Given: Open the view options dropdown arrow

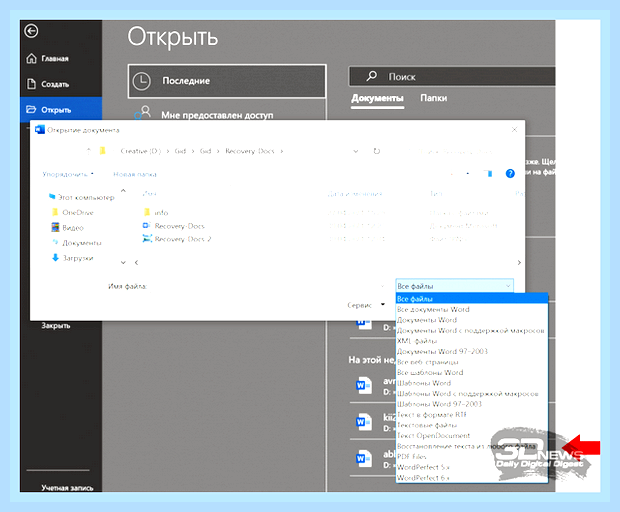Looking at the screenshot, I should coord(468,174).
